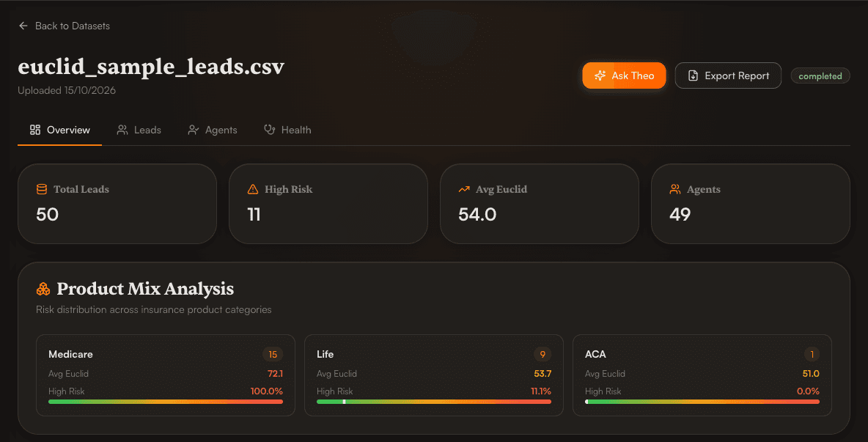Click ACA high risk gradient bar
The width and height of the screenshot is (868, 442).
702,402
